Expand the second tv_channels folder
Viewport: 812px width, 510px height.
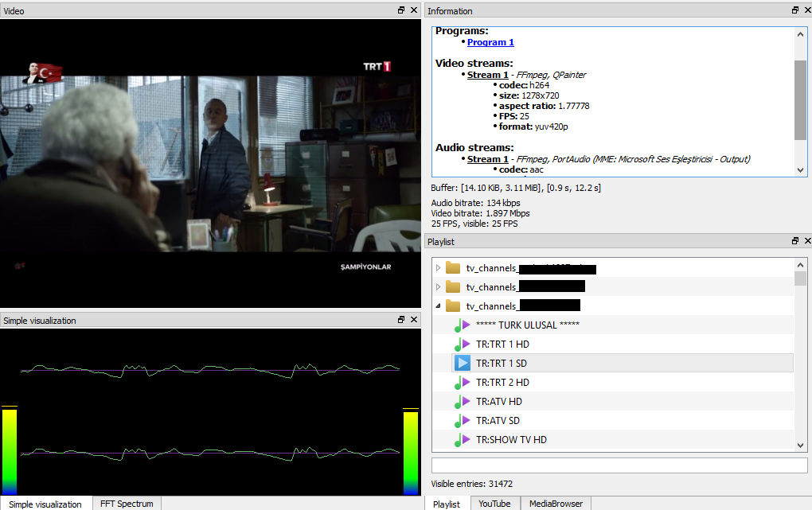438,287
